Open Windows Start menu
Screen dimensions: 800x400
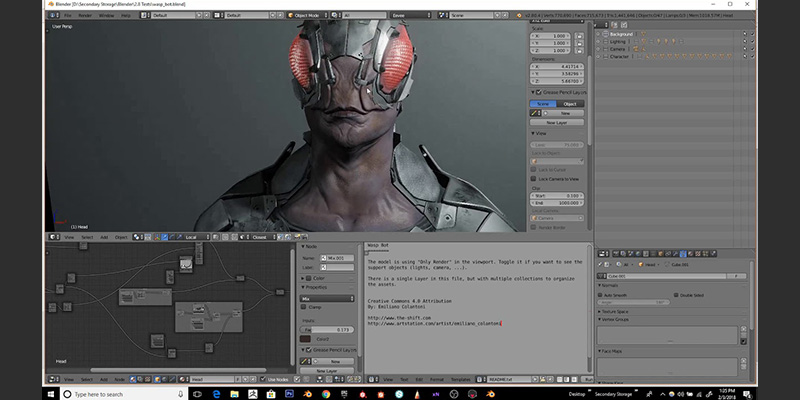51,394
